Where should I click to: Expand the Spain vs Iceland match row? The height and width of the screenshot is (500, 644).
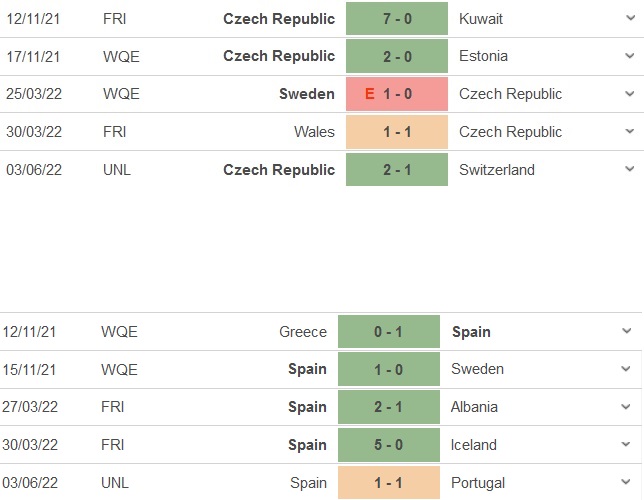(627, 446)
